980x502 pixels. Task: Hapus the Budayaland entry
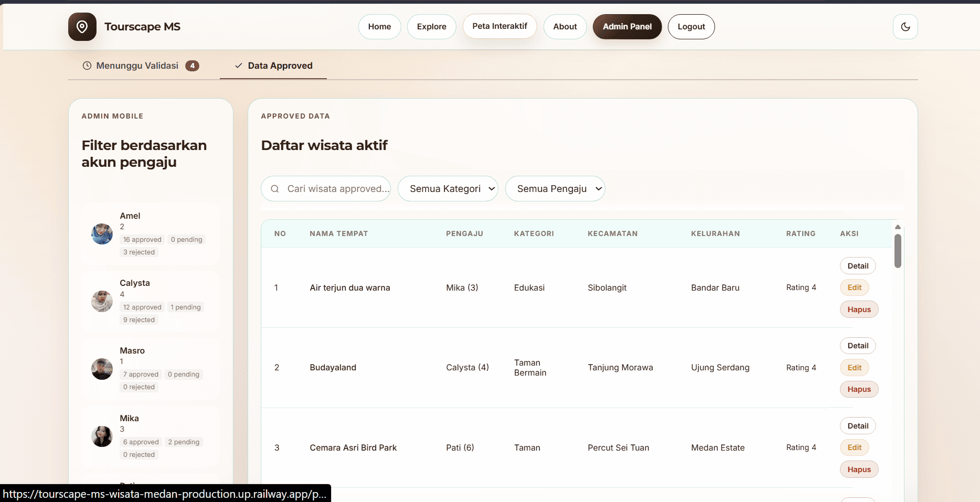[859, 389]
